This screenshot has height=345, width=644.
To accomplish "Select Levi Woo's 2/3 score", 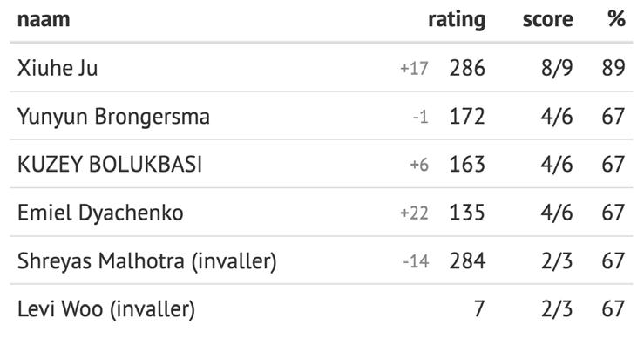I will pos(557,309).
